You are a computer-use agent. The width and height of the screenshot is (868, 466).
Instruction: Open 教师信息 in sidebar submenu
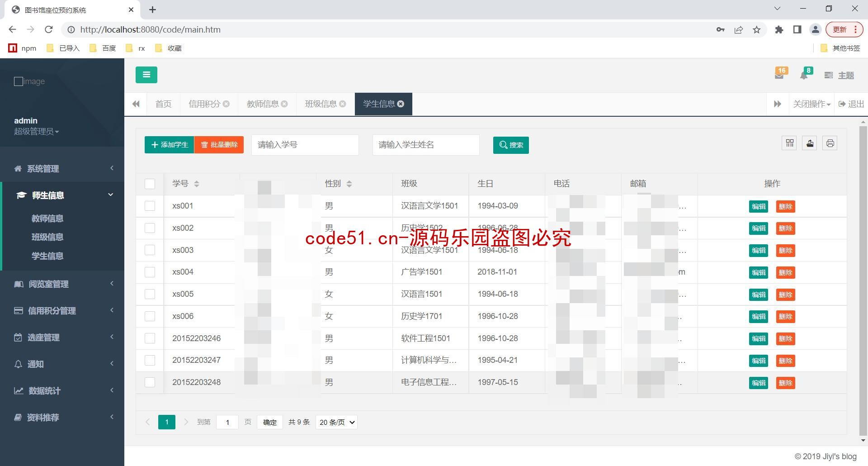[x=47, y=219]
